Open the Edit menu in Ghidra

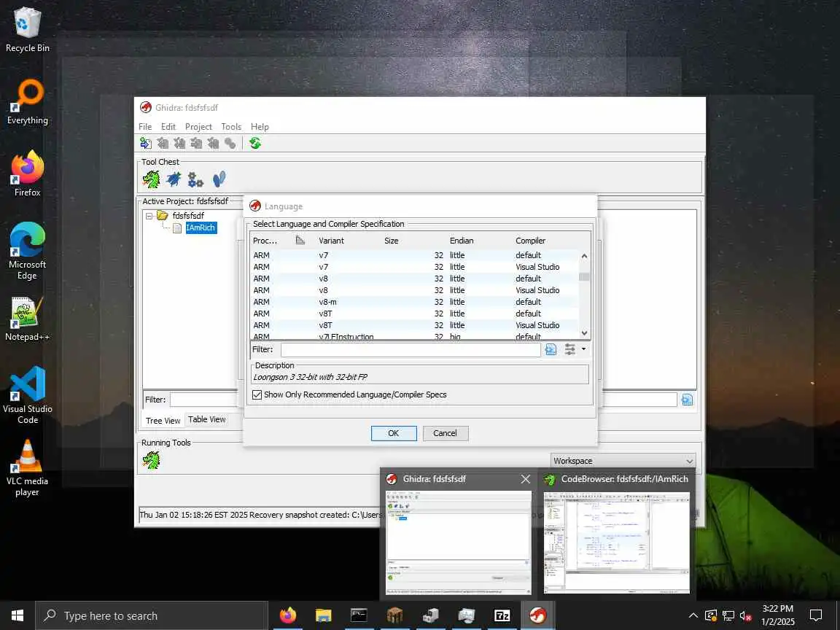point(168,127)
